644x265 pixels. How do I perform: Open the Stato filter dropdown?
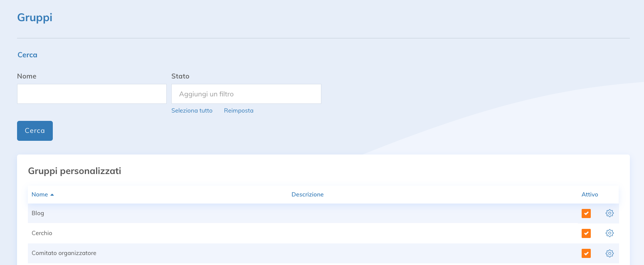click(246, 94)
